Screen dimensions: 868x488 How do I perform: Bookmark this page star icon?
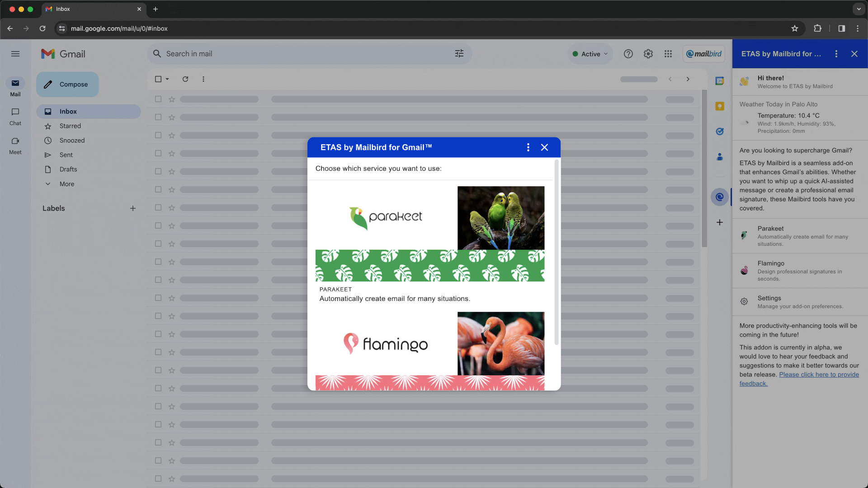point(795,28)
